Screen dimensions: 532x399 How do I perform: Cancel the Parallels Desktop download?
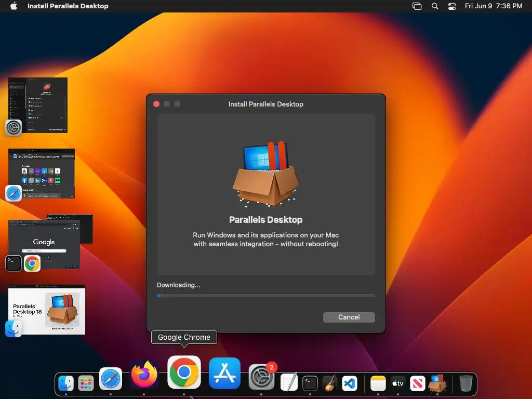click(349, 317)
